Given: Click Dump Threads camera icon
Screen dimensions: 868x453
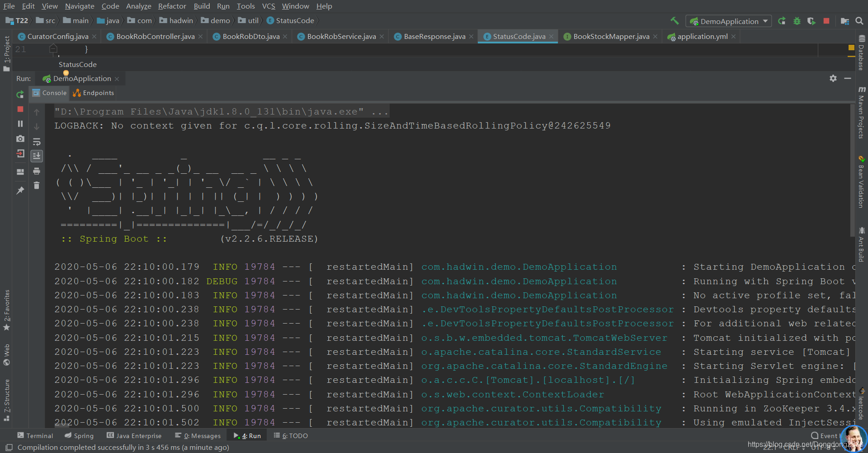Looking at the screenshot, I should point(20,138).
